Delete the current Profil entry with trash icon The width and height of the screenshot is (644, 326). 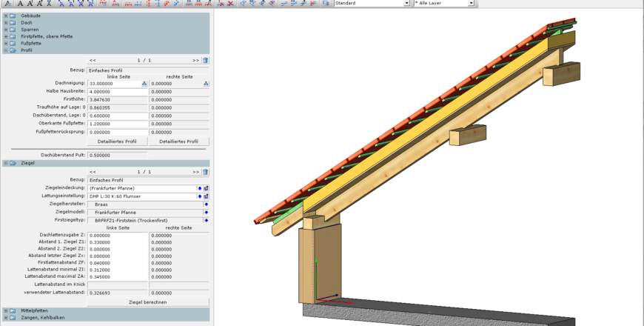pyautogui.click(x=206, y=60)
